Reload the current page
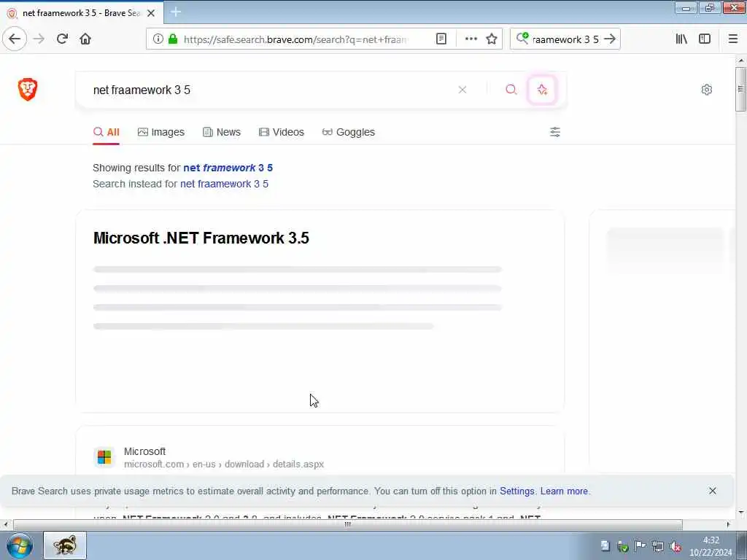The height and width of the screenshot is (560, 747). (63, 39)
